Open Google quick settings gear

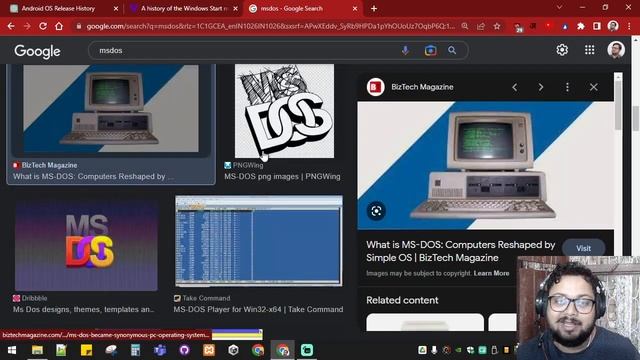pos(562,50)
